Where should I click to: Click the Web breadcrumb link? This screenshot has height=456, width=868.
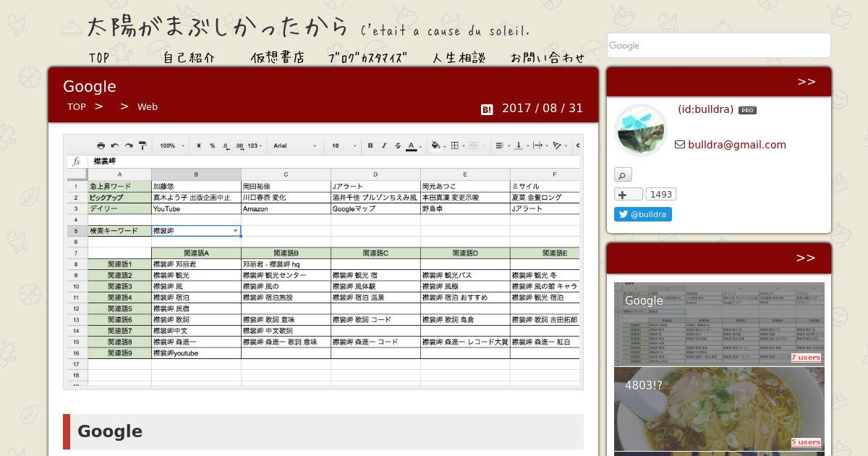coord(148,106)
